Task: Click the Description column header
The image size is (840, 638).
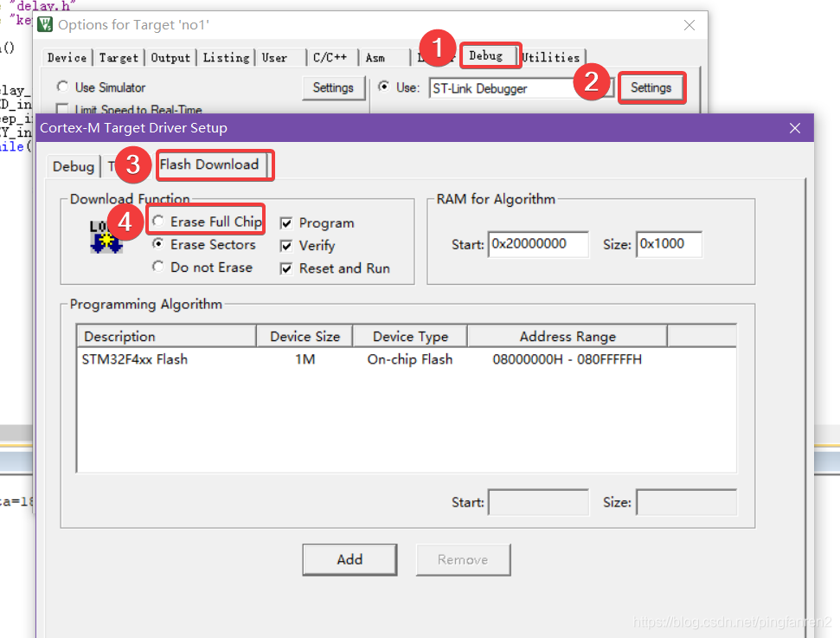Action: pos(167,336)
